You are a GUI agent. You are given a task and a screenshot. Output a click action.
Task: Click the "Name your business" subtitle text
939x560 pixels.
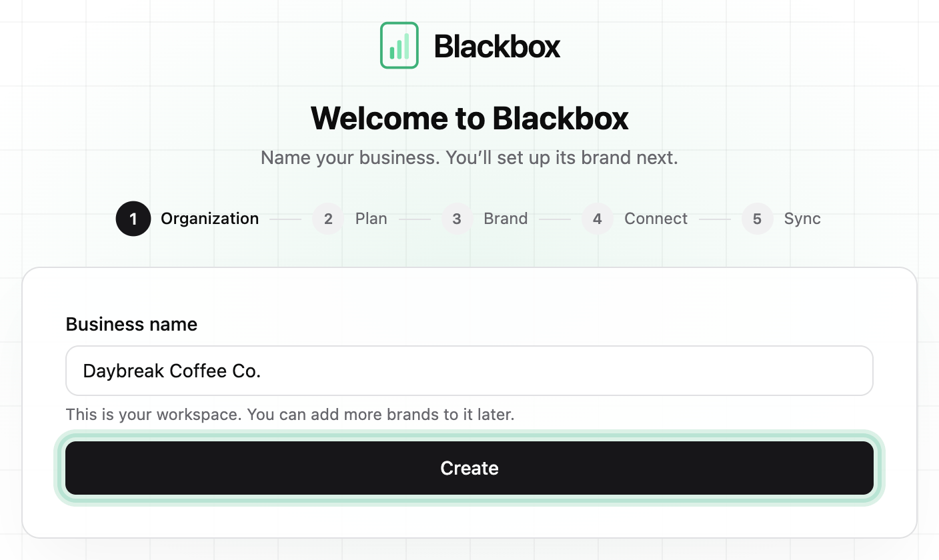[x=469, y=158]
